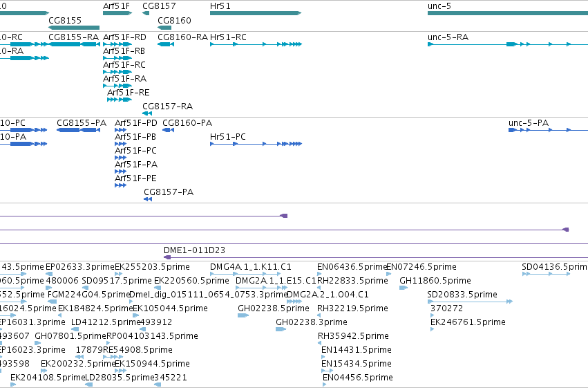The width and height of the screenshot is (588, 388).
Task: Click protein CG8160-PA
Action: [x=187, y=123]
